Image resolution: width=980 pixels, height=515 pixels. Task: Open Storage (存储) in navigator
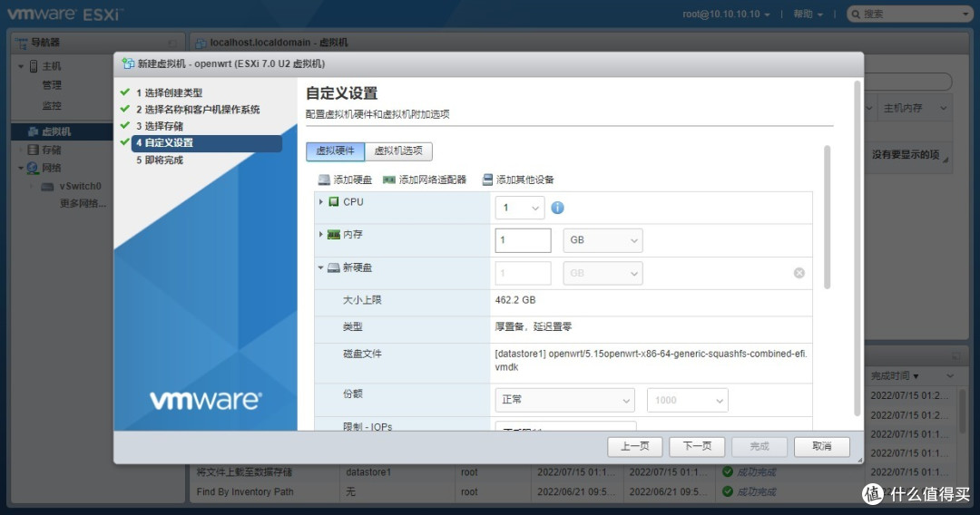coord(51,150)
